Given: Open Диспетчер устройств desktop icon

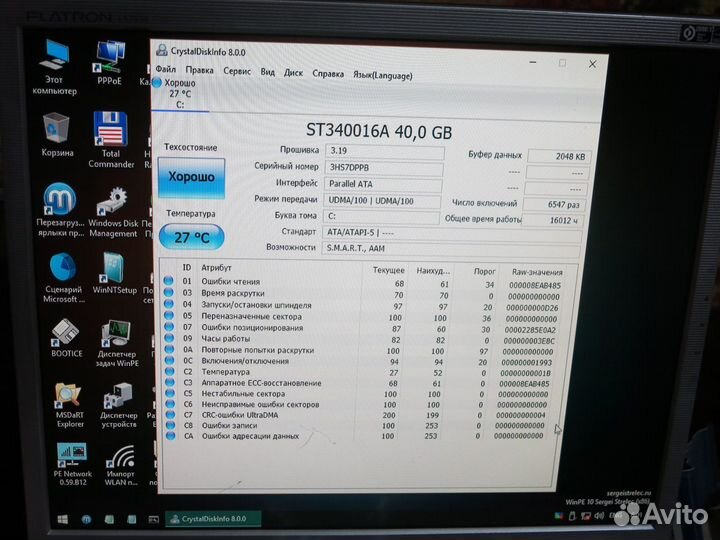Looking at the screenshot, I should point(118,405).
